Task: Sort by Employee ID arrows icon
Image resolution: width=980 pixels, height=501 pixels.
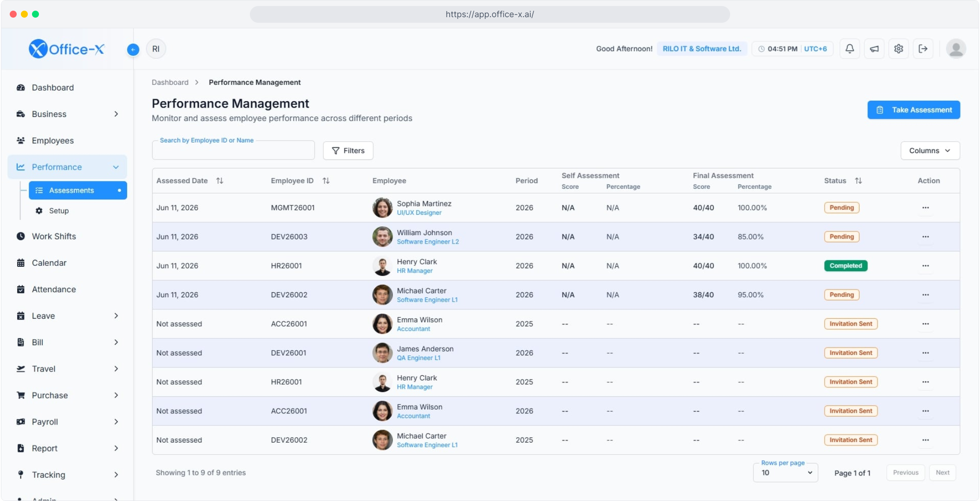Action: tap(326, 181)
